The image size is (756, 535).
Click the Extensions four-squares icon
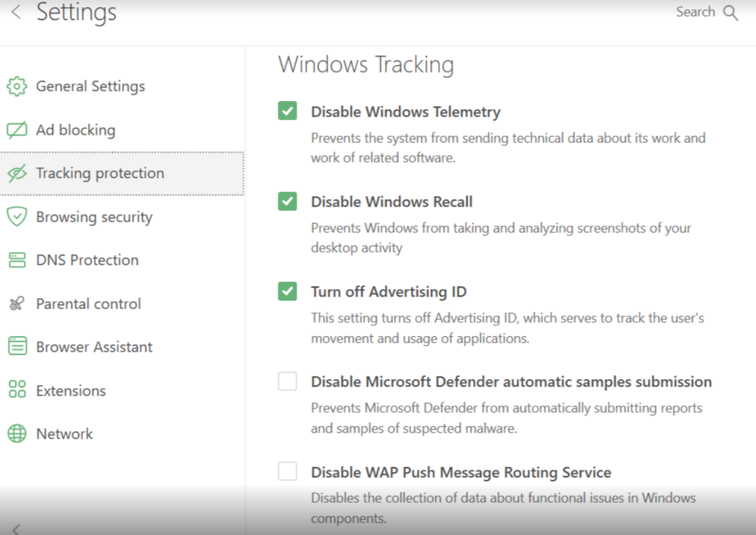17,389
